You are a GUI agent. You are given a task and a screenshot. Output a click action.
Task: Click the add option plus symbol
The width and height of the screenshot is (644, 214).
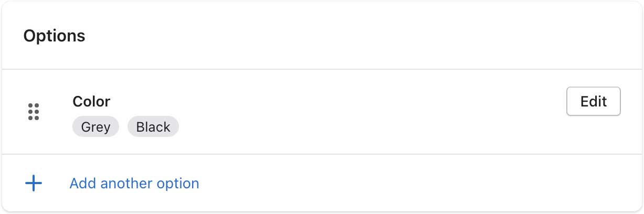point(34,183)
